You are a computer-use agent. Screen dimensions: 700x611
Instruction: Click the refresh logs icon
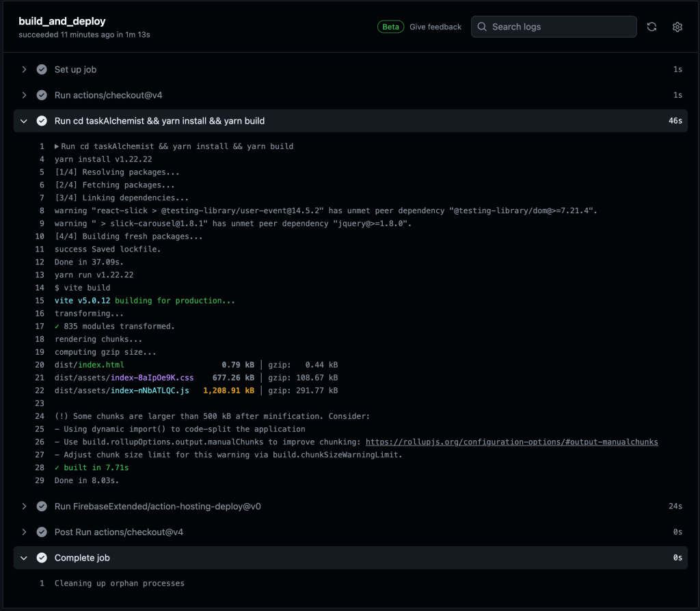[x=651, y=27]
